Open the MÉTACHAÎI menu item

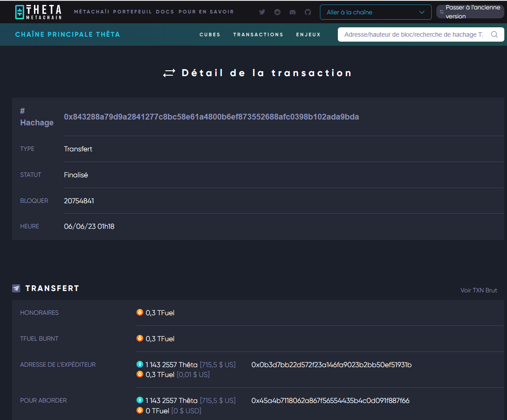point(91,12)
